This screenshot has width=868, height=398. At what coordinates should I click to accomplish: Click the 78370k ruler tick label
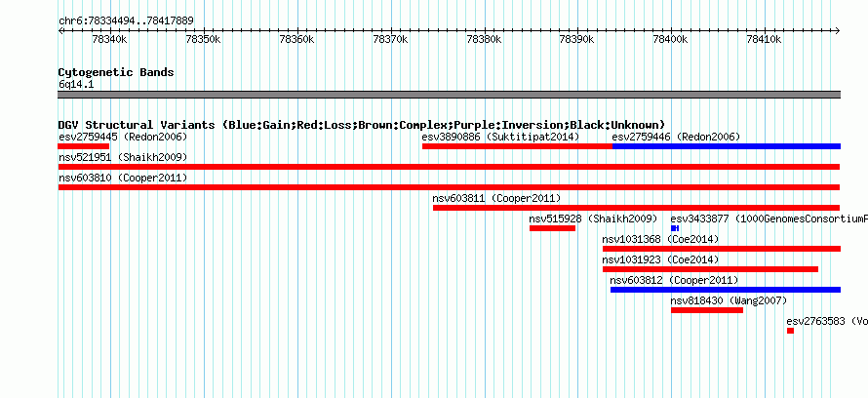[x=391, y=39]
